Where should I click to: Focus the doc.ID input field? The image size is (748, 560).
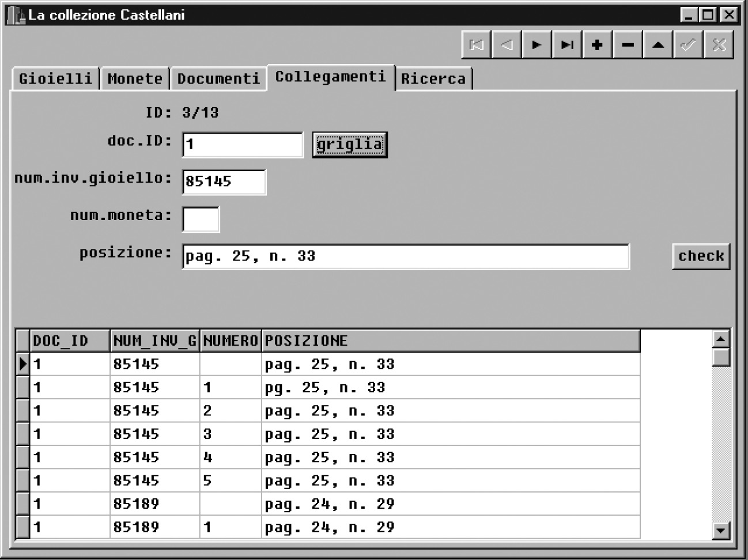click(x=243, y=145)
